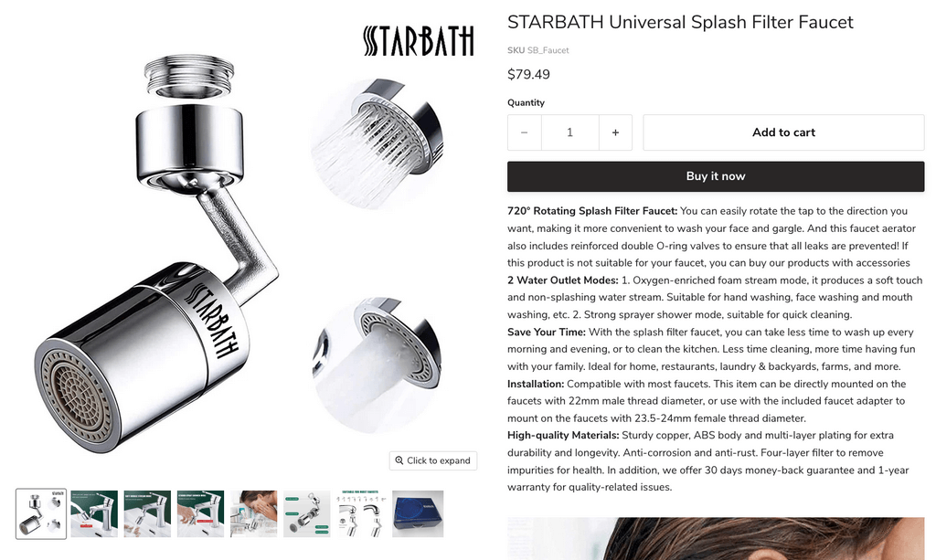Click the magnifier Click to expand button

coord(433,460)
